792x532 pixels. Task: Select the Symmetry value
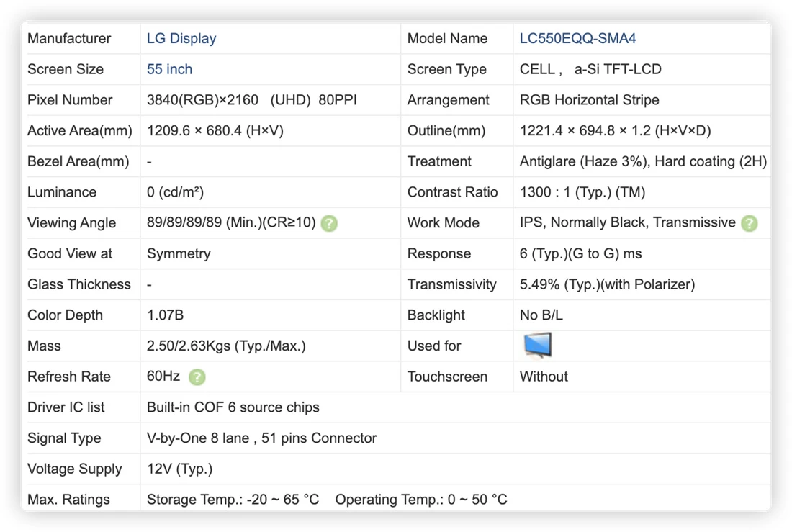tap(179, 253)
